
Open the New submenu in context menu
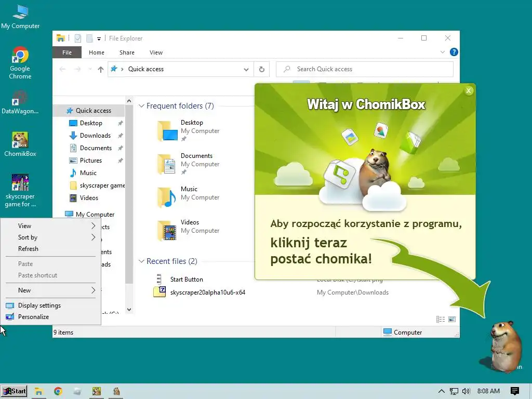[x=51, y=290]
